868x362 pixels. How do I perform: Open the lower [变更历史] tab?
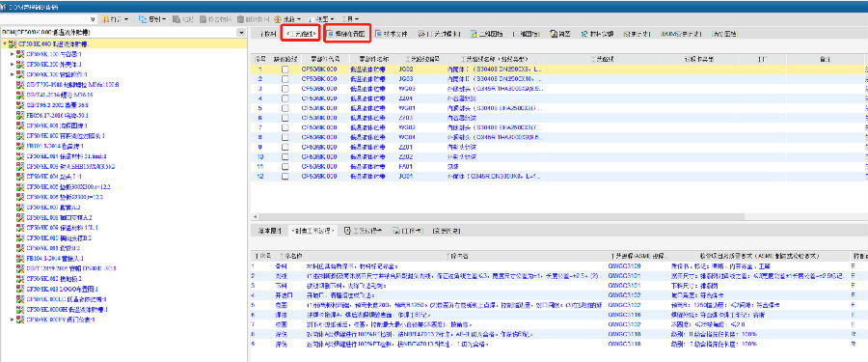click(x=446, y=231)
